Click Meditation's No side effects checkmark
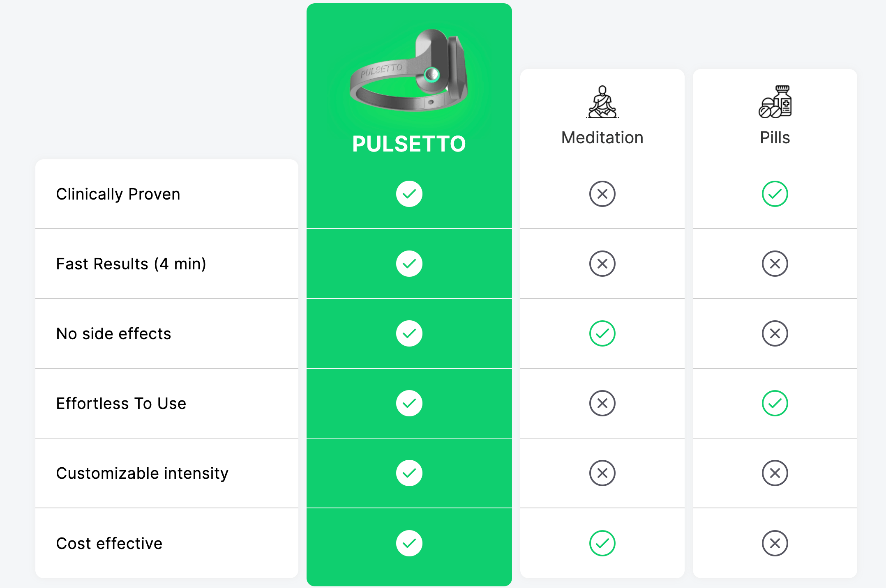The height and width of the screenshot is (588, 886). click(x=602, y=333)
